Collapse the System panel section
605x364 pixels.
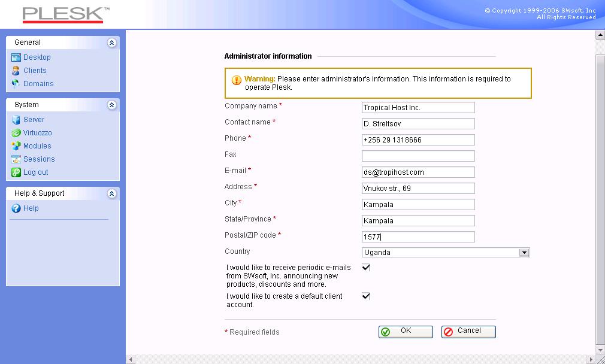[111, 105]
